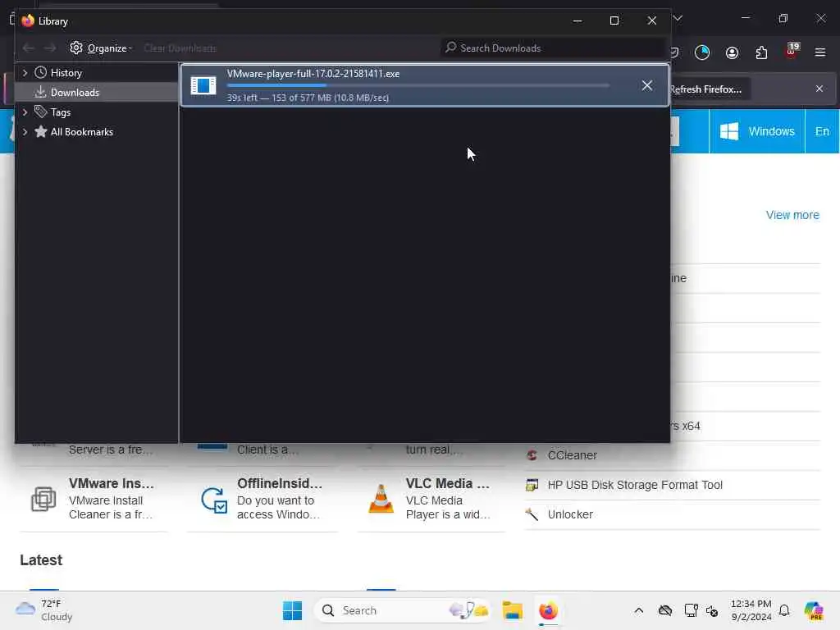Screen dimensions: 840x630
Task: Open Copilot preview icon in taskbar
Action: (813, 610)
